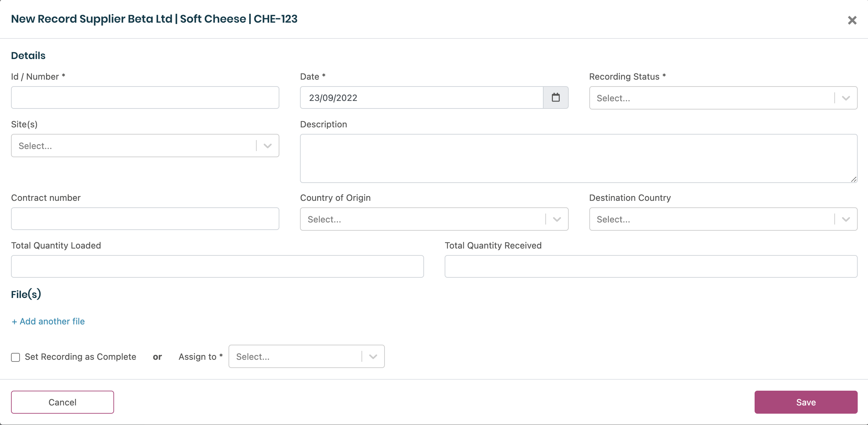Click the Cancel button
This screenshot has height=425, width=868.
(63, 402)
